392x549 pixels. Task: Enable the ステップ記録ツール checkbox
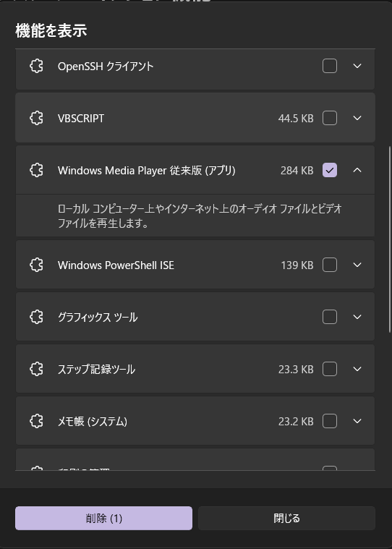point(330,369)
